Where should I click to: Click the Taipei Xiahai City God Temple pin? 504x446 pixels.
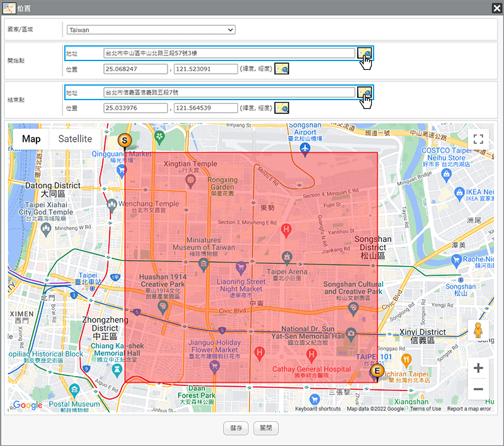[46, 229]
